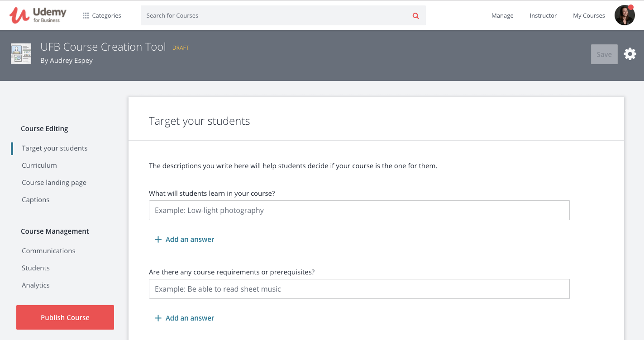Go to the Students management page

pos(35,268)
